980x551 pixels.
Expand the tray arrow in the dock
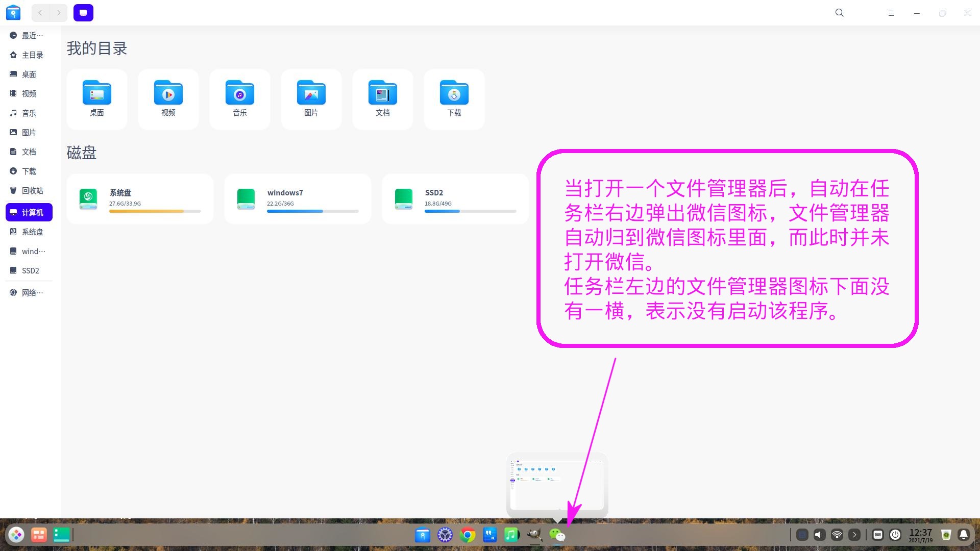(854, 535)
